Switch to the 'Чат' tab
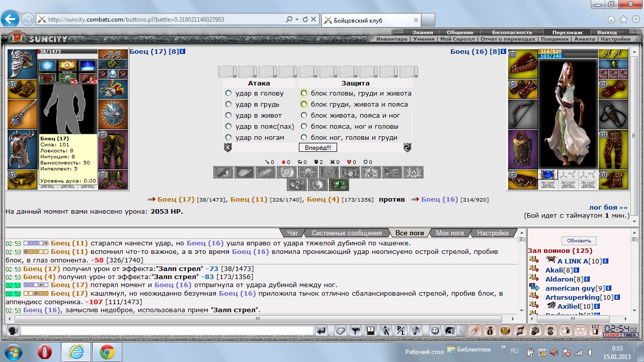 [x=292, y=233]
